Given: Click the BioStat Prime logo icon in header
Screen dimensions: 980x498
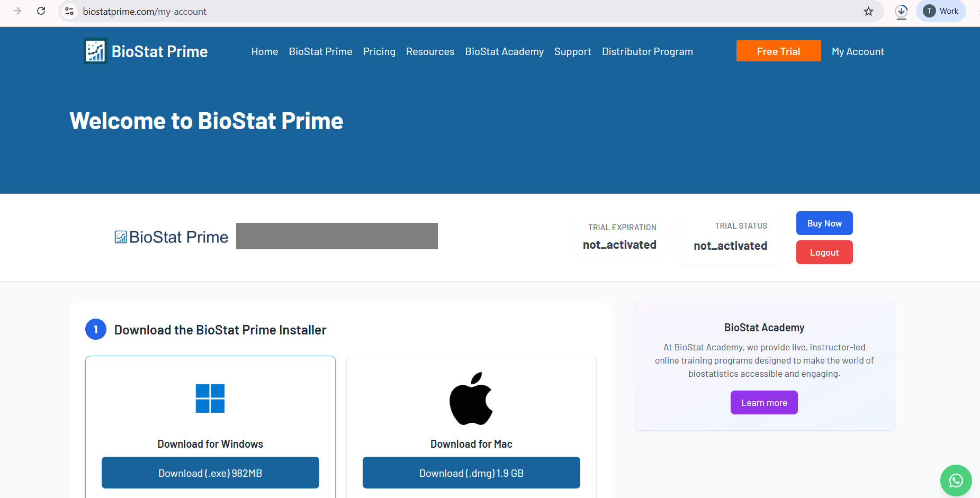Looking at the screenshot, I should 95,51.
